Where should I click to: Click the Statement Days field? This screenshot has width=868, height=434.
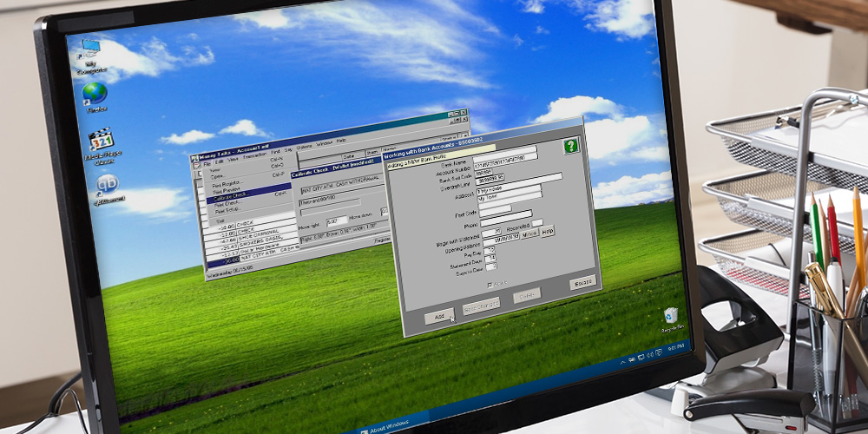490,258
